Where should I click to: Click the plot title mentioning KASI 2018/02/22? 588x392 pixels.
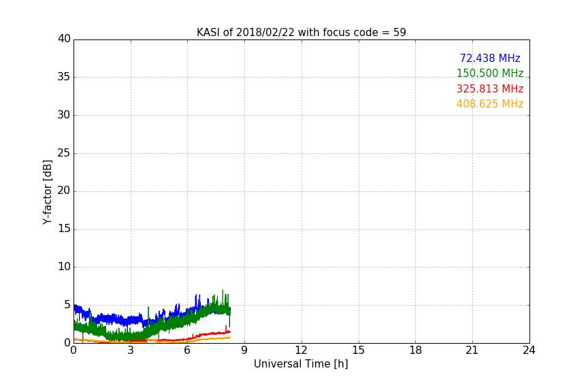(x=301, y=33)
